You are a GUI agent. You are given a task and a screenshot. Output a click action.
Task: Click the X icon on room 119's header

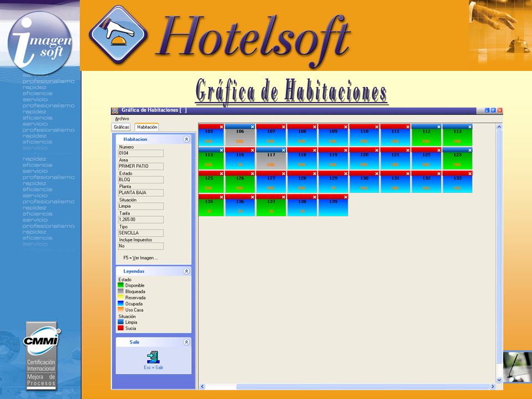click(345, 150)
